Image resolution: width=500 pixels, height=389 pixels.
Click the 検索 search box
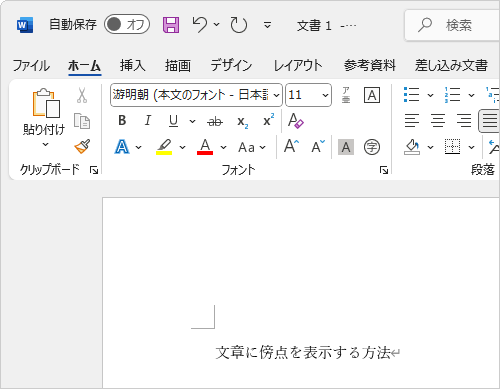pos(452,25)
